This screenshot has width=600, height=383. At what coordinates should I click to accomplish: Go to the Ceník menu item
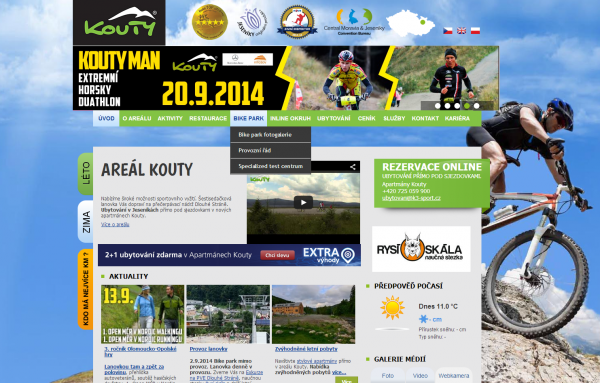pos(367,118)
